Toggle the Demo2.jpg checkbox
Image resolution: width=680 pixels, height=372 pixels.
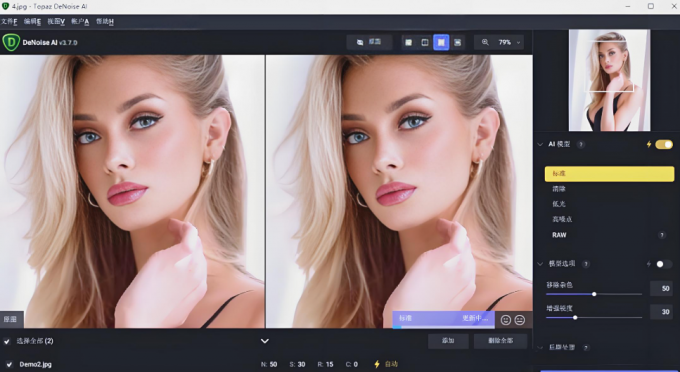pos(9,364)
